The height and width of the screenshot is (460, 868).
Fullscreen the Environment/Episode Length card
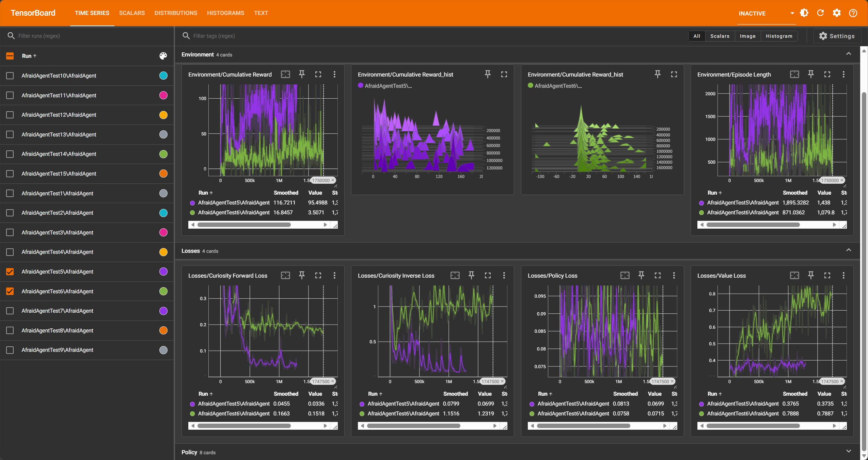click(827, 74)
